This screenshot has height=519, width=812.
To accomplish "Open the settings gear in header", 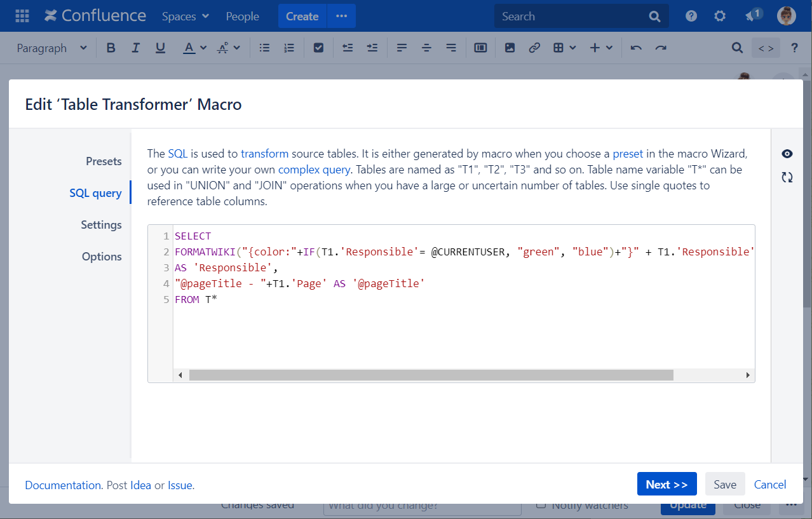I will pos(720,16).
